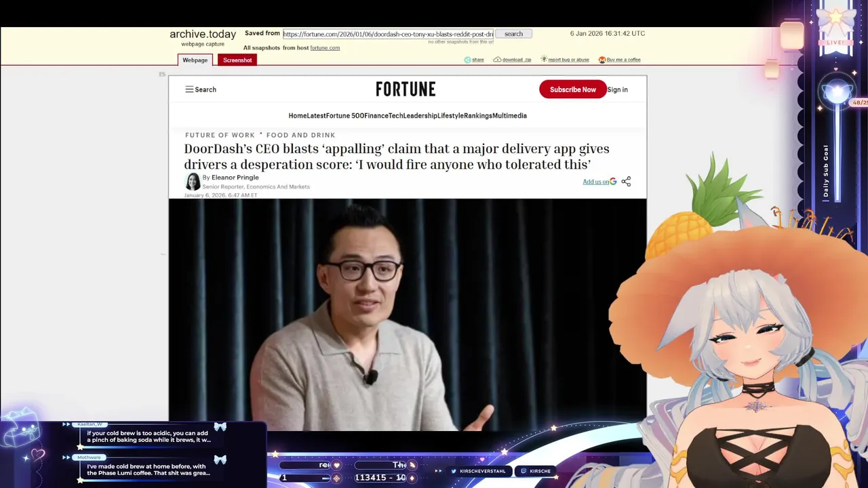Open the Rankings nav item
This screenshot has height=488, width=868.
(478, 116)
